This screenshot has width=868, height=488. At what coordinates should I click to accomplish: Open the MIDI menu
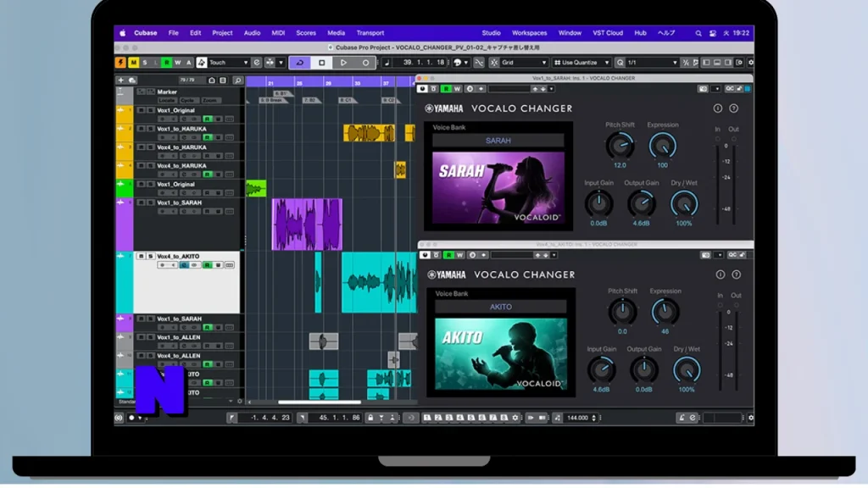point(278,33)
